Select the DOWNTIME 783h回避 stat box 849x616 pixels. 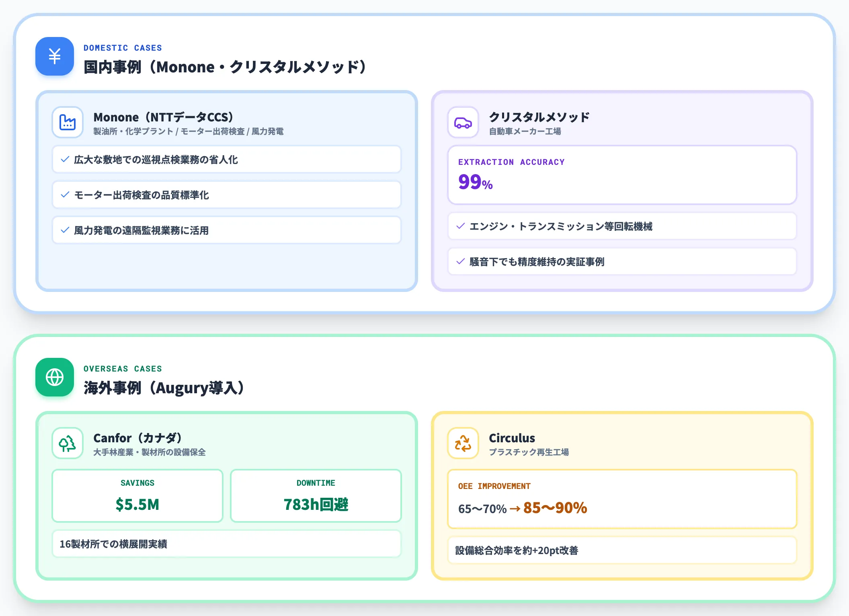click(x=316, y=496)
